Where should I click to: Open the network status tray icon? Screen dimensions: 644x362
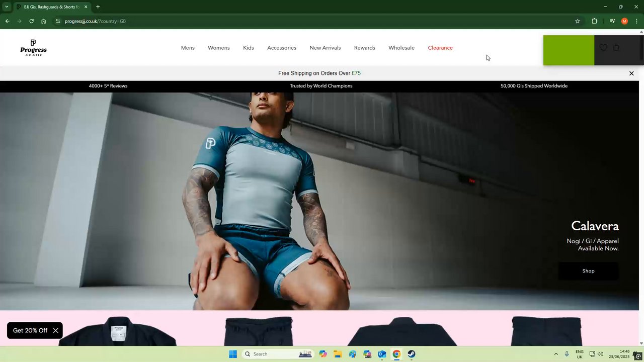tap(592, 354)
